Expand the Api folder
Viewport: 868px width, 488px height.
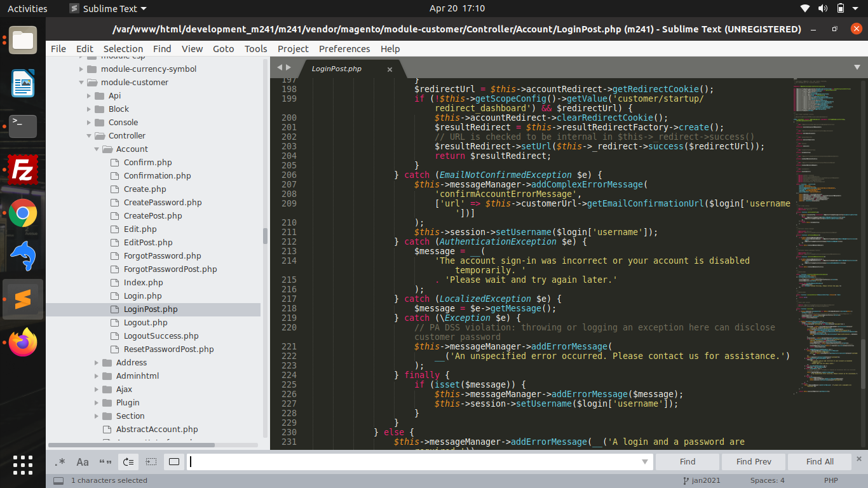tap(89, 96)
